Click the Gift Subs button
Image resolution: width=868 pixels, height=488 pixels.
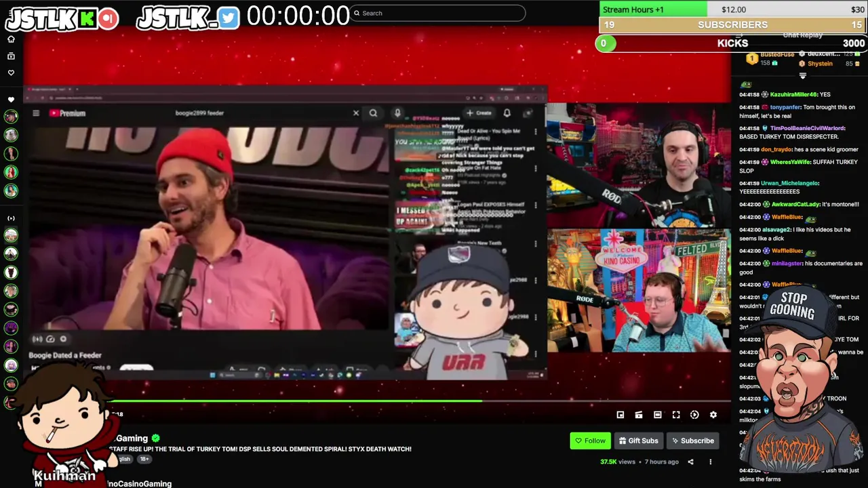638,441
